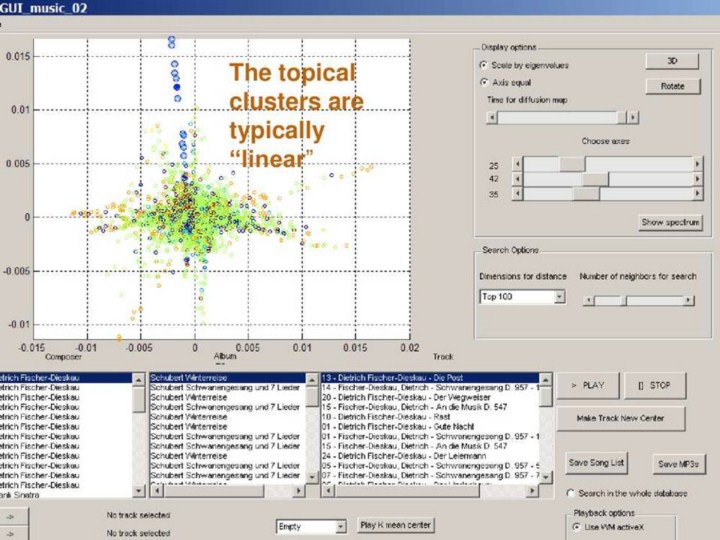Click up arrow of track list scrollbar

546,379
